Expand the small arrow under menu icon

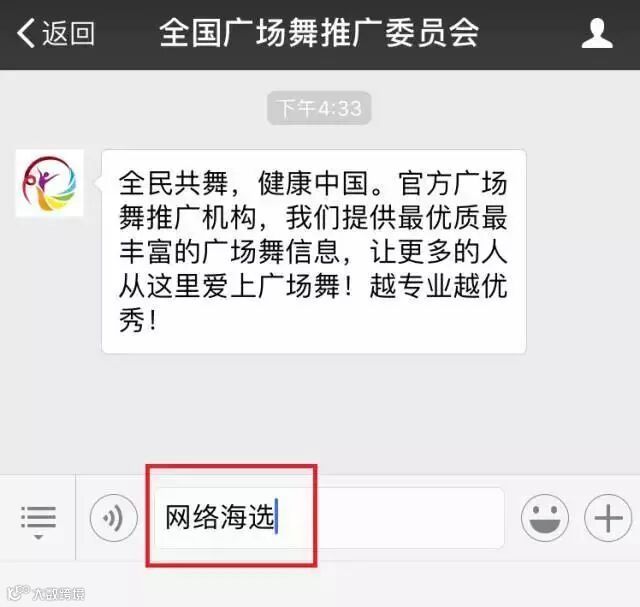(x=38, y=537)
